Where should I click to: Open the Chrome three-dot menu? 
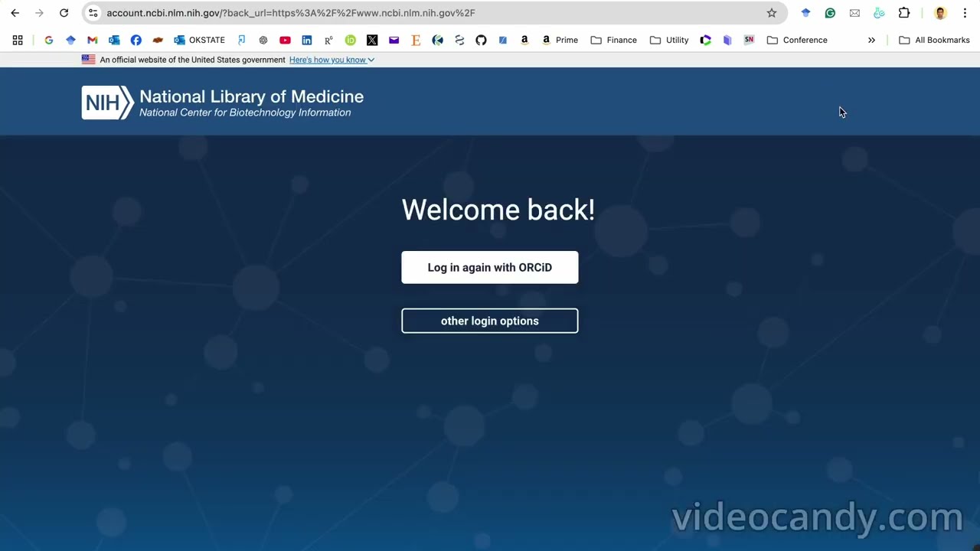pos(965,13)
